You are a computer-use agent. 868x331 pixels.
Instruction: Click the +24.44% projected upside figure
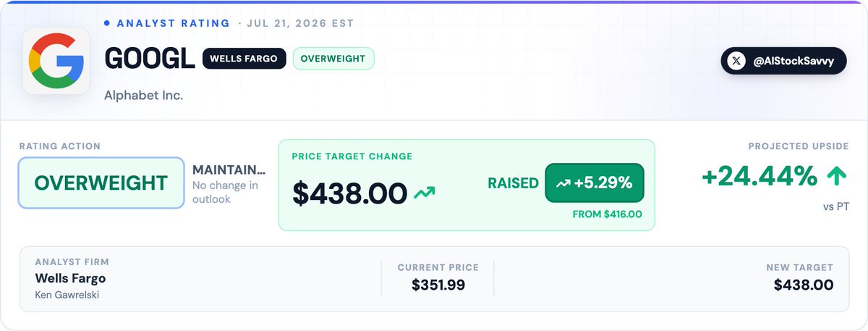(760, 176)
